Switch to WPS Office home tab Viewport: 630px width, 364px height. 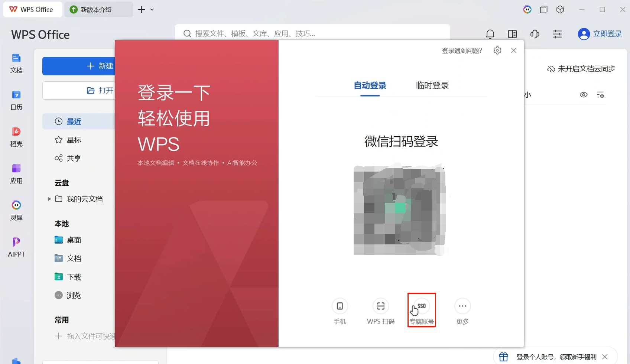tap(32, 10)
